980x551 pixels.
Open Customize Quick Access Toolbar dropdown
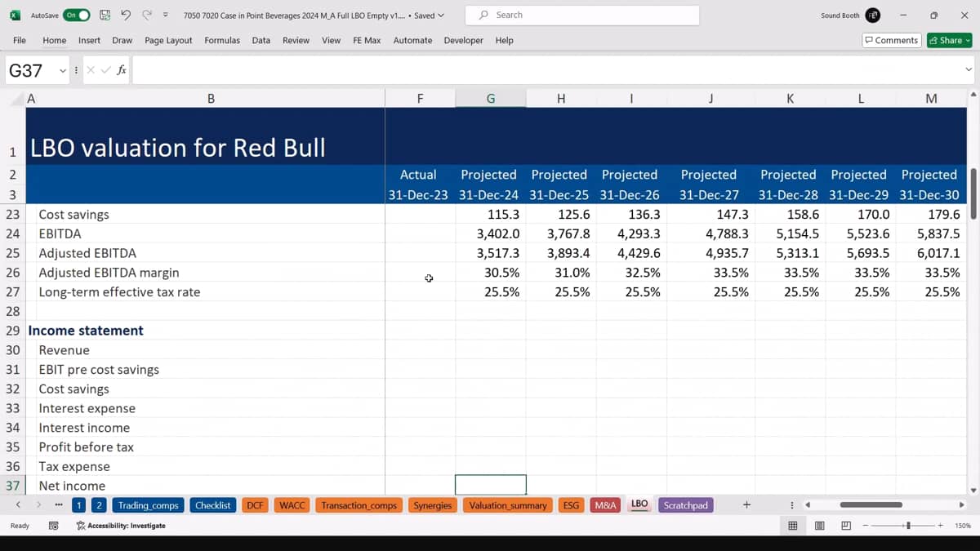[166, 15]
